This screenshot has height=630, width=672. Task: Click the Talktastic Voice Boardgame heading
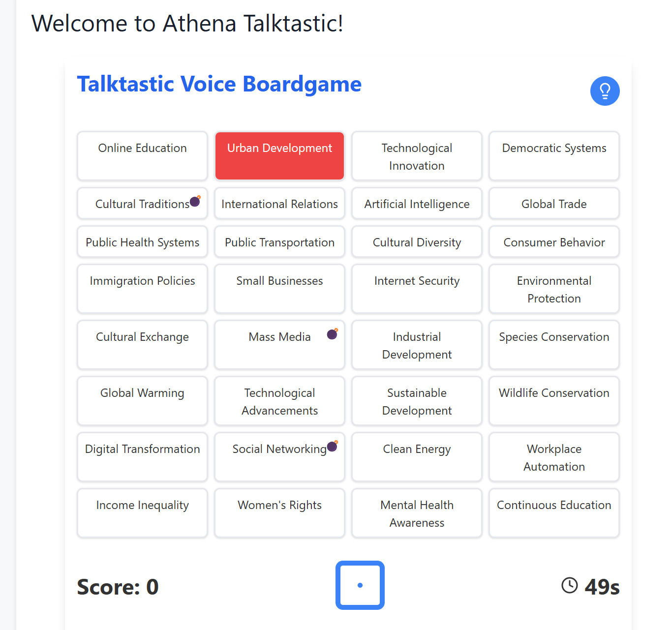point(219,84)
